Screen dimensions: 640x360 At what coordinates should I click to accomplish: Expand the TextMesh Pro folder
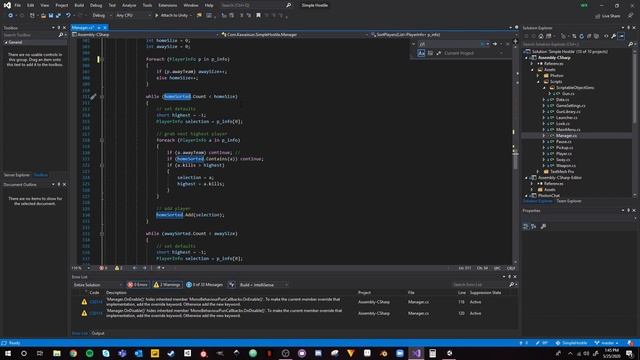tap(538, 171)
